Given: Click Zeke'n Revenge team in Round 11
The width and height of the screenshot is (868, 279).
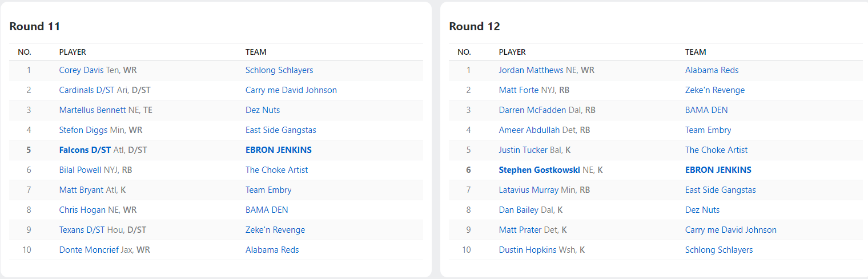Looking at the screenshot, I should tap(275, 230).
